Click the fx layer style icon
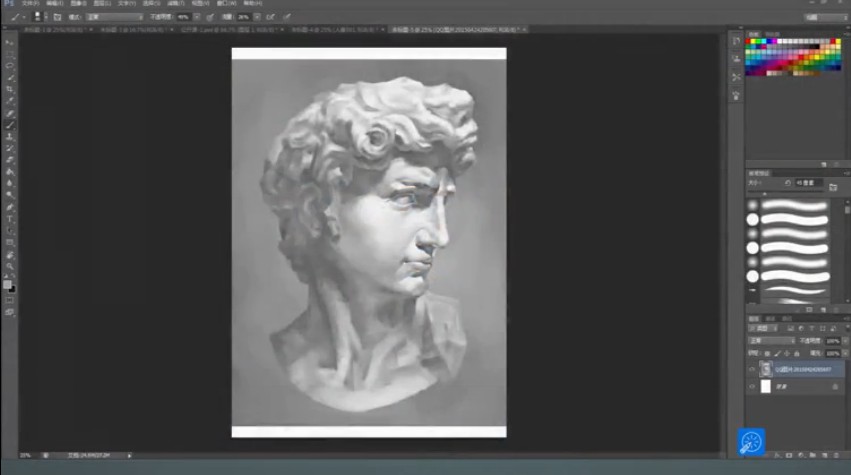The width and height of the screenshot is (851, 475). coord(777,455)
